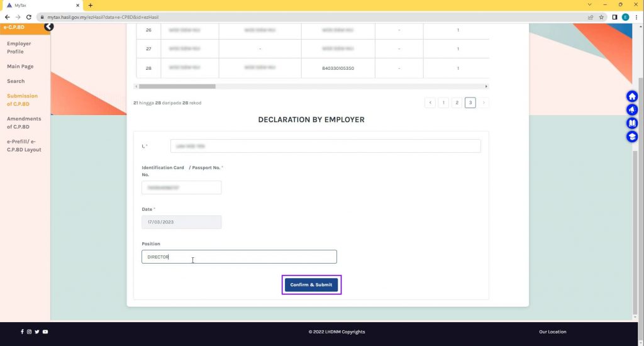Collapse the sidebar with arrow button
The image size is (644, 346).
coord(48,26)
